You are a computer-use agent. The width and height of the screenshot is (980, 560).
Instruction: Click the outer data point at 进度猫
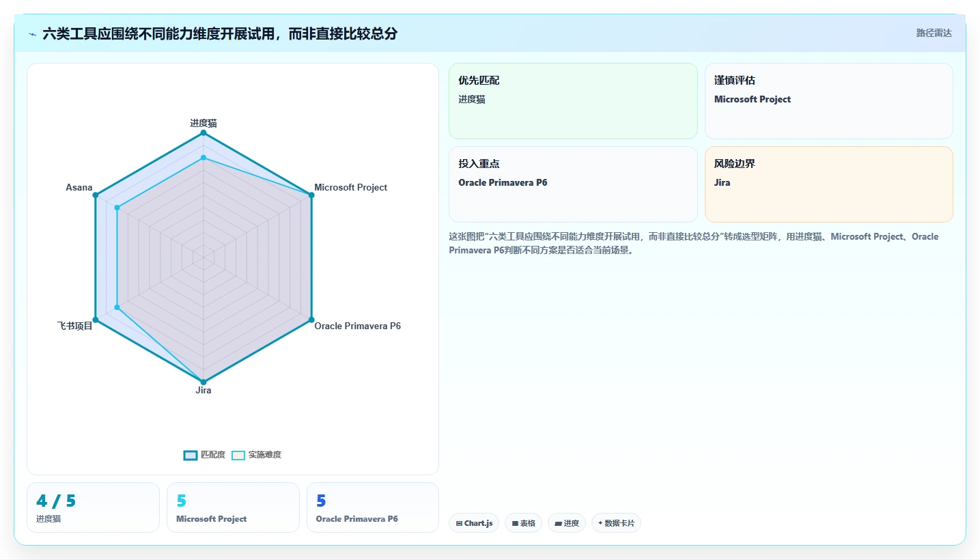204,132
